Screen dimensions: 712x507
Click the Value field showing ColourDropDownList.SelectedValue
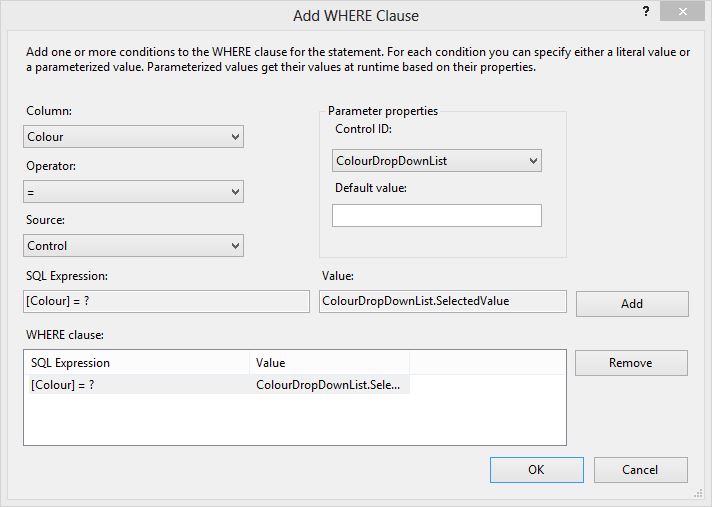click(443, 301)
